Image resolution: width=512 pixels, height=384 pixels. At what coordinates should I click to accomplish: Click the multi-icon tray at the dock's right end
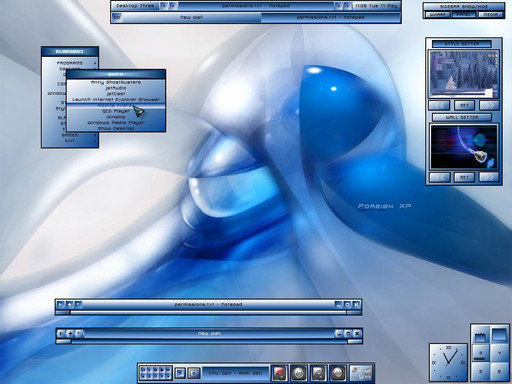point(361,373)
